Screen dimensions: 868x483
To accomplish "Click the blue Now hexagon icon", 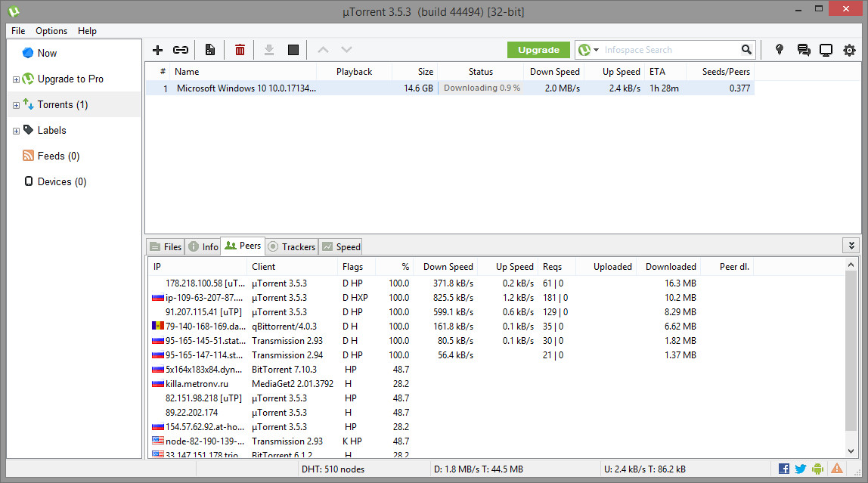I will coord(28,53).
